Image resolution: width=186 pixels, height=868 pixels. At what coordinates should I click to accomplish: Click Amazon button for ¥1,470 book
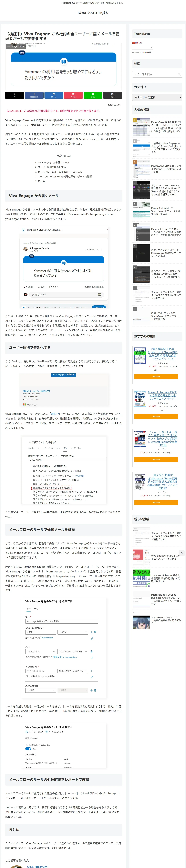tap(156, 459)
